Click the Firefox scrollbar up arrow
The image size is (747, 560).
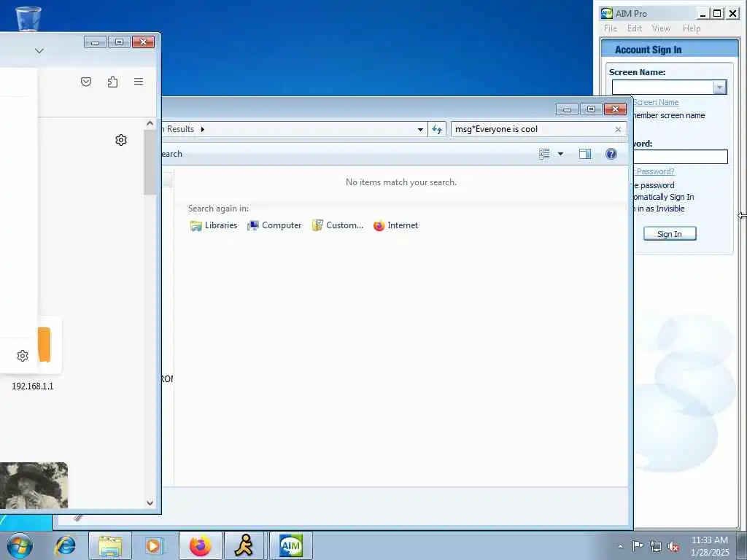click(150, 124)
